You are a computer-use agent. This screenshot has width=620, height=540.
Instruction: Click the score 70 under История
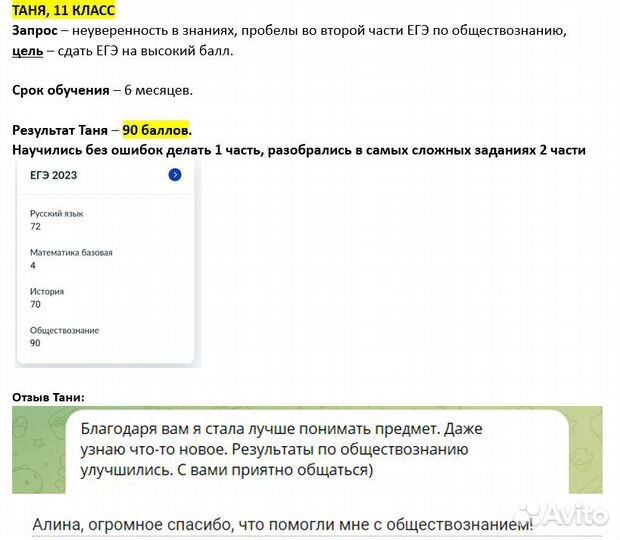(35, 304)
